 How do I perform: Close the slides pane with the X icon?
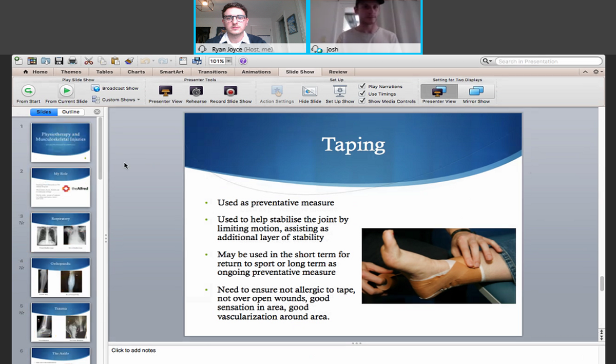click(x=97, y=112)
